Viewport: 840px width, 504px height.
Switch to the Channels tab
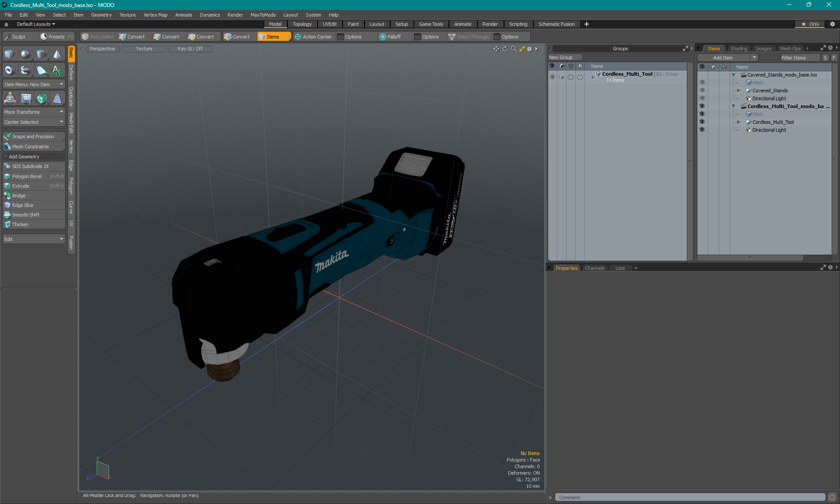(x=595, y=268)
